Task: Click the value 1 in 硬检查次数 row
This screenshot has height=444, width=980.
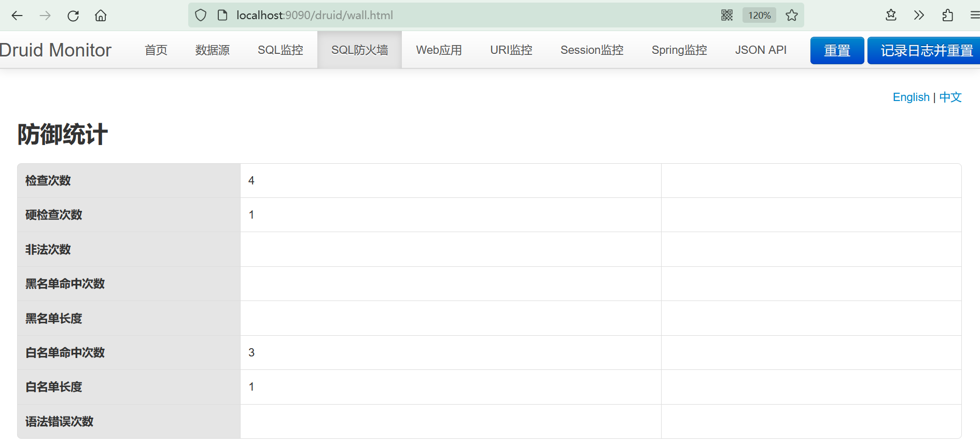Action: [x=251, y=214]
